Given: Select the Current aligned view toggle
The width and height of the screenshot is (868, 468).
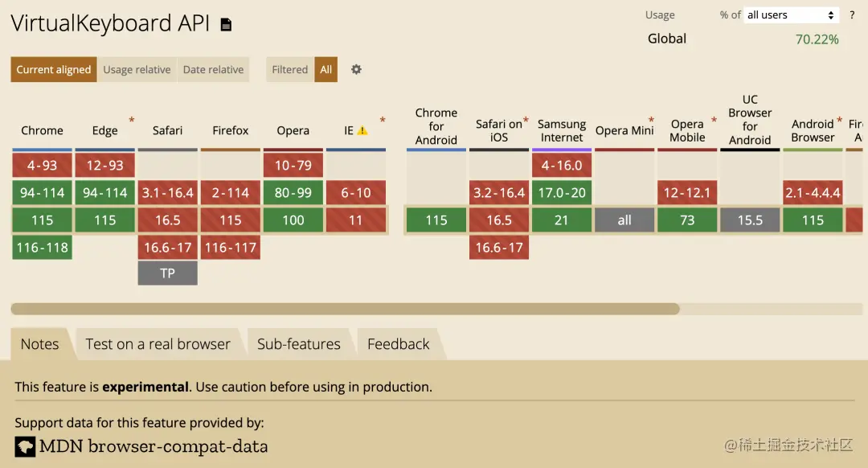Looking at the screenshot, I should coord(54,69).
